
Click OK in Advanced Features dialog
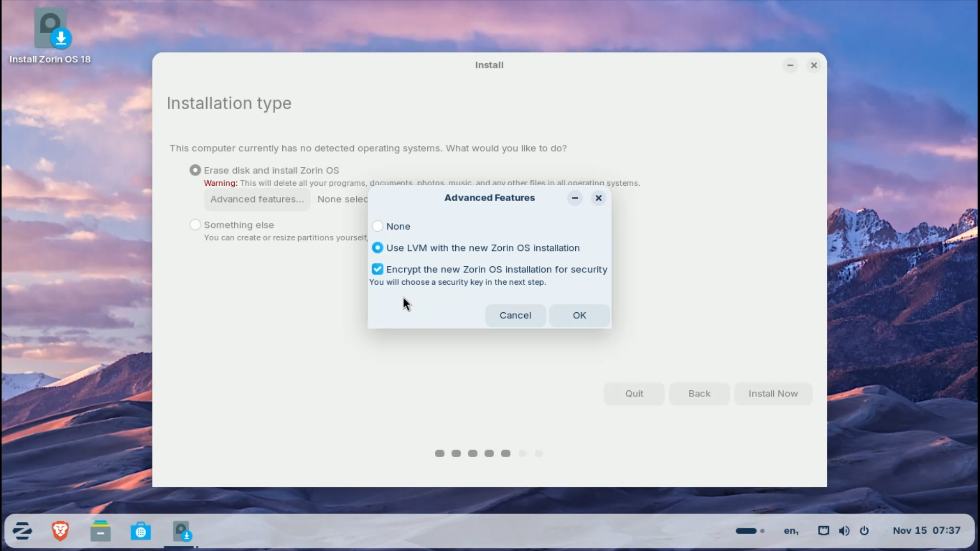tap(579, 315)
